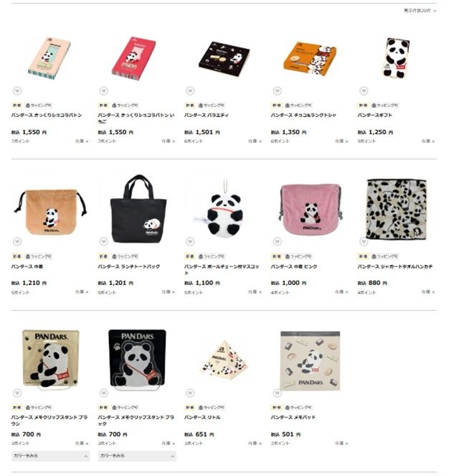This screenshot has width=459, height=476.
Task: Open the red いちご chocolate box image
Action: click(x=134, y=59)
